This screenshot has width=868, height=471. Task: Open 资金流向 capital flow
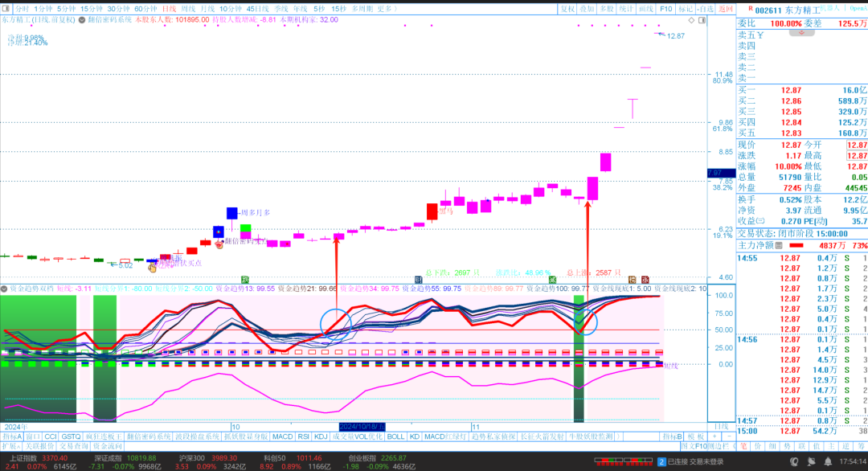(108, 446)
